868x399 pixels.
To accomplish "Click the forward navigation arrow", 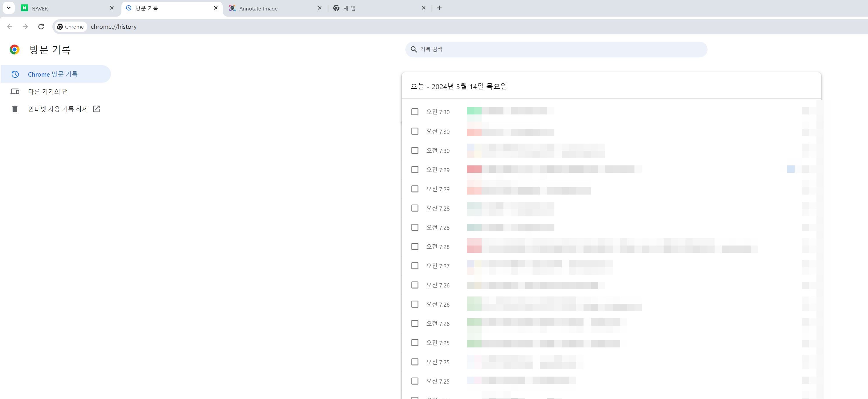I will [x=25, y=27].
